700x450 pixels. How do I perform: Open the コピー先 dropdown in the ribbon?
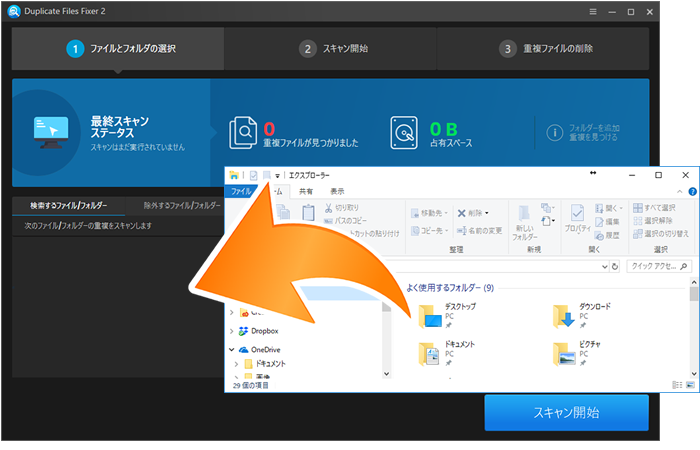pyautogui.click(x=429, y=230)
